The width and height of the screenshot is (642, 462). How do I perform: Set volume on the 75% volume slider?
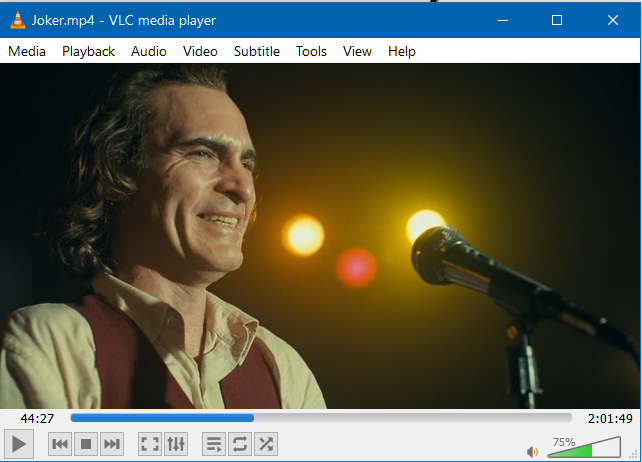(x=584, y=447)
